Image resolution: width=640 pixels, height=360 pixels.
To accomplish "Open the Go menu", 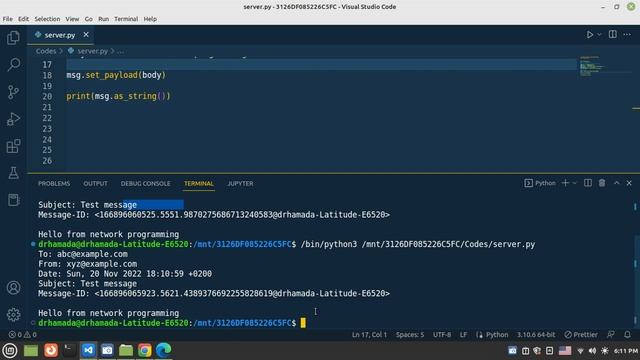I will coord(89,19).
